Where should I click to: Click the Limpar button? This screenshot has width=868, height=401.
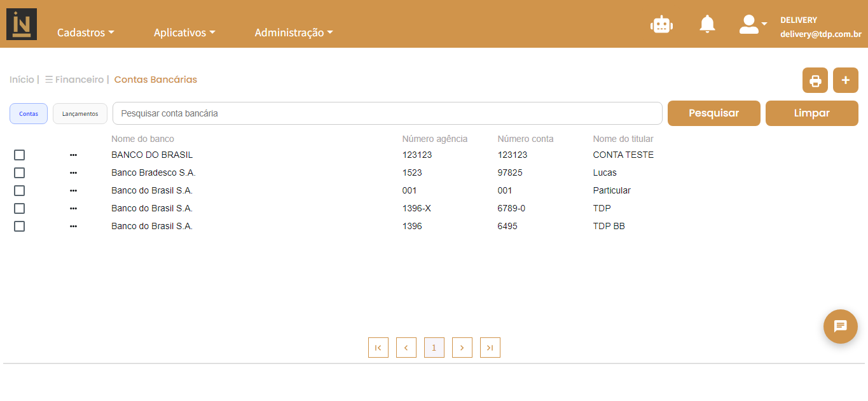click(812, 113)
